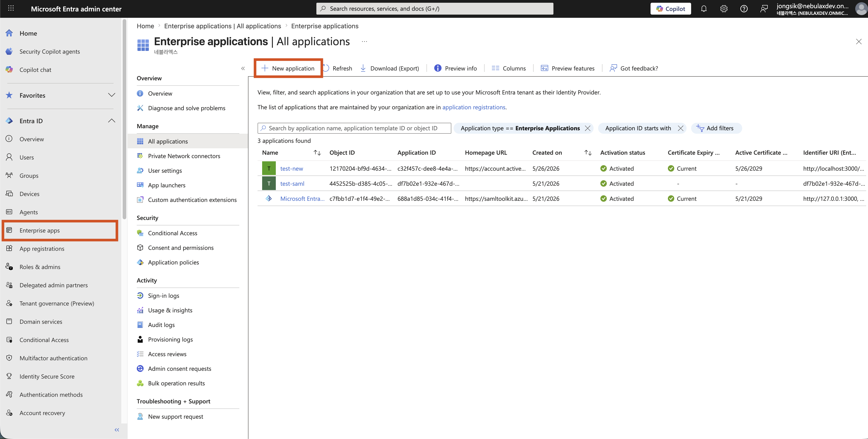Viewport: 868px width, 439px height.
Task: Open the help question mark icon
Action: point(744,9)
